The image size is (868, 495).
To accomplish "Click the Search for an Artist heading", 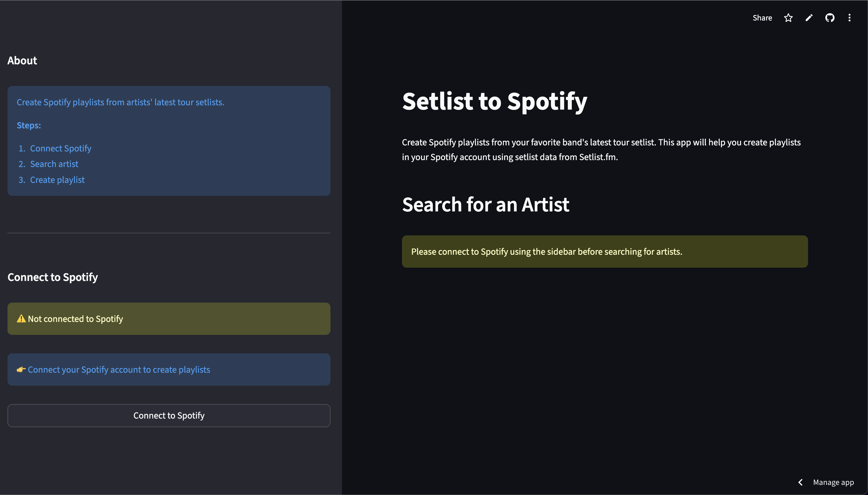I will tap(485, 205).
